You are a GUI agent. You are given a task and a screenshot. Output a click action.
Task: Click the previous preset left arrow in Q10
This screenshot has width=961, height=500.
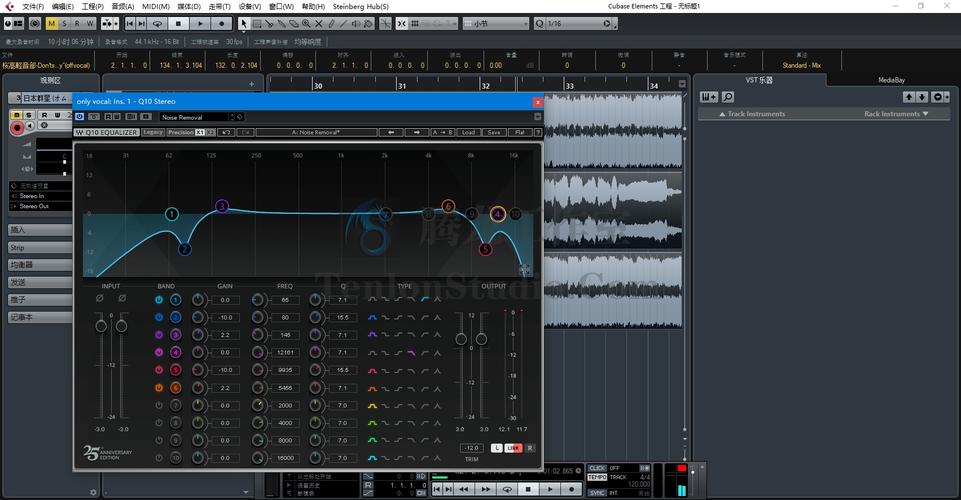click(390, 132)
